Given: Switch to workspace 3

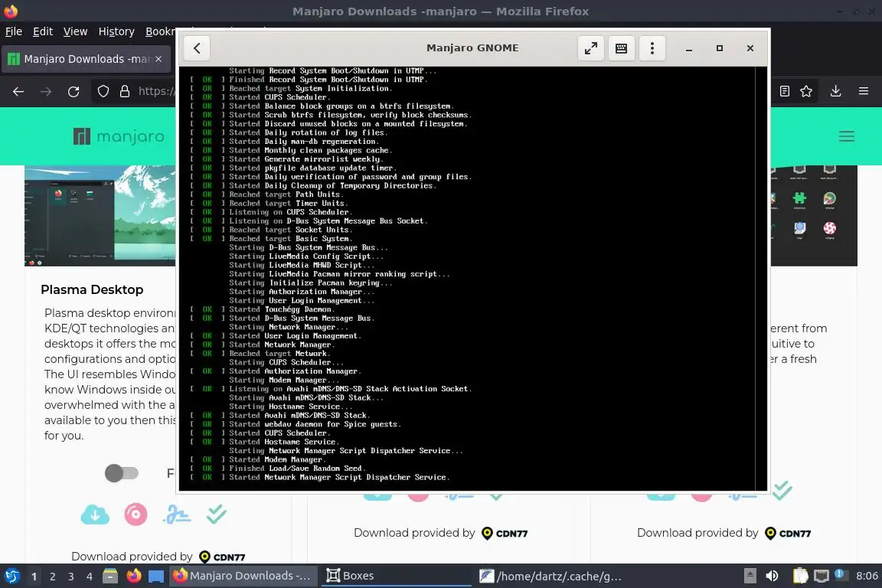Looking at the screenshot, I should coord(71,577).
